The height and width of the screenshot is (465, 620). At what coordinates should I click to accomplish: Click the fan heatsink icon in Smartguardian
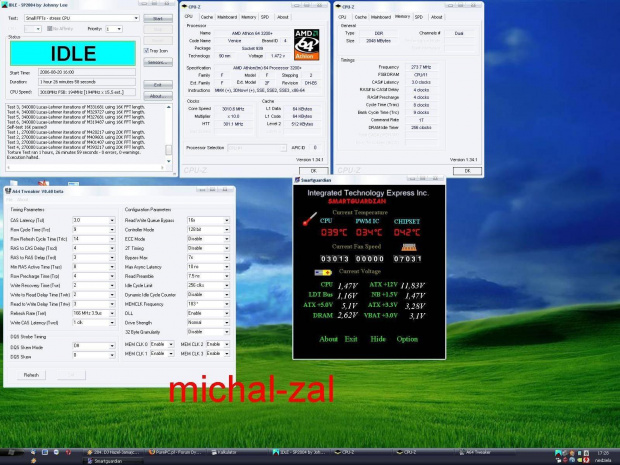click(x=408, y=248)
